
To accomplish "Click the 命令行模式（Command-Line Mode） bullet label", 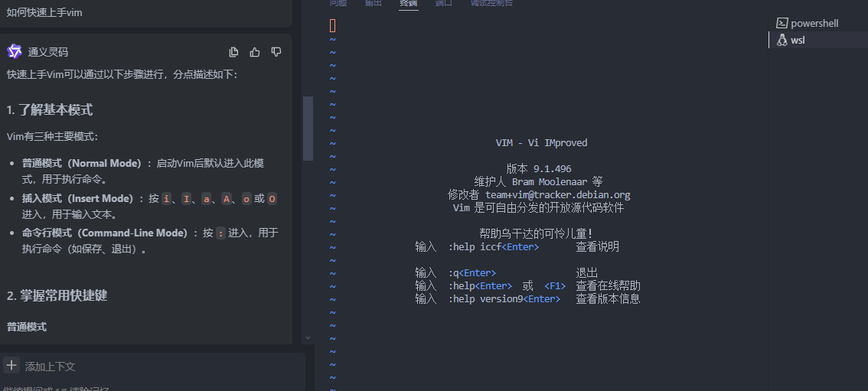I will (105, 233).
